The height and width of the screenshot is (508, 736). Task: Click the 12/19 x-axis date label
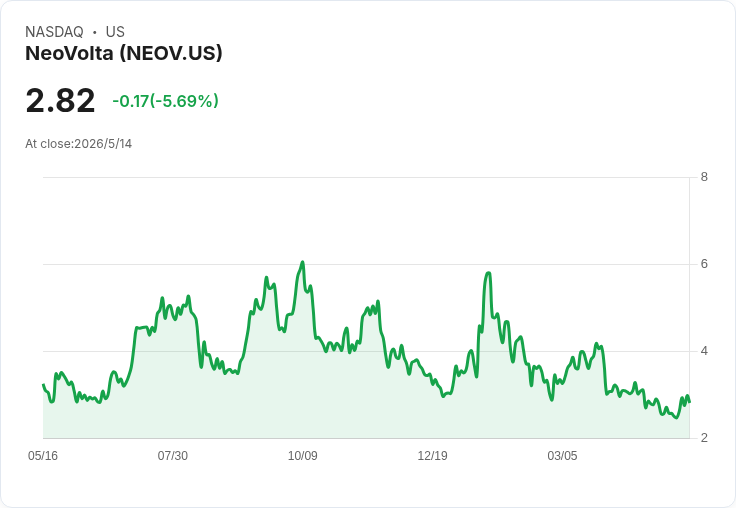(432, 456)
